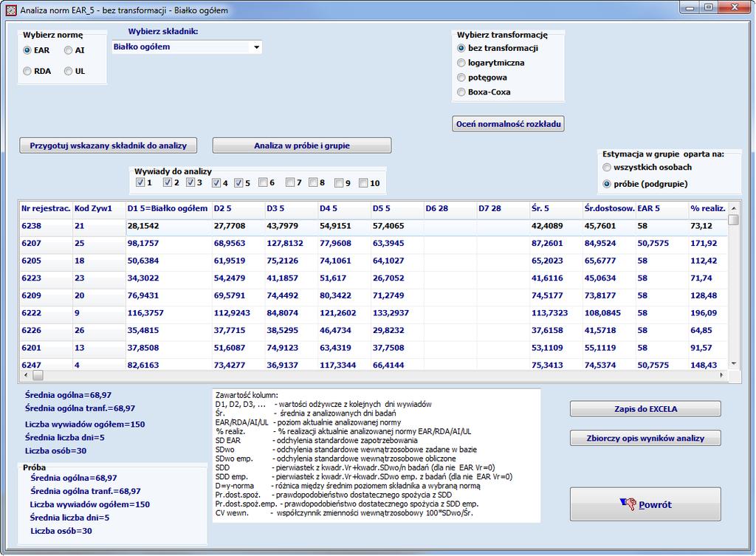Select row with registration number 6207
Screen dimensions: 756x556
374,244
